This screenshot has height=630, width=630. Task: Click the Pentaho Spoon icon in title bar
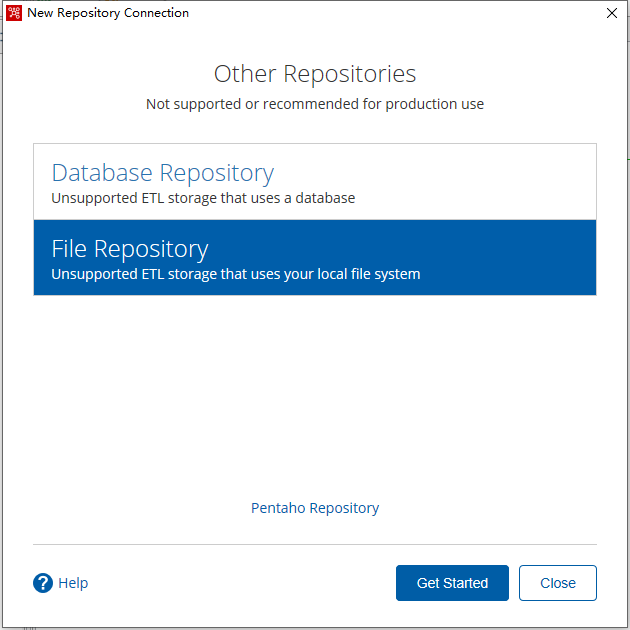coord(14,13)
